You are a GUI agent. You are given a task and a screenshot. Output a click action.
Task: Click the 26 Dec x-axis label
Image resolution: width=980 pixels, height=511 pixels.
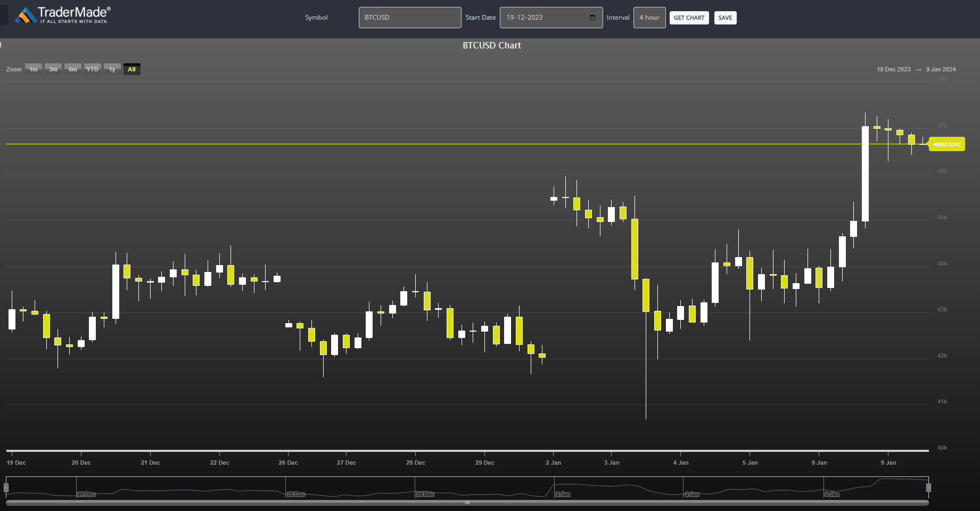coord(288,463)
